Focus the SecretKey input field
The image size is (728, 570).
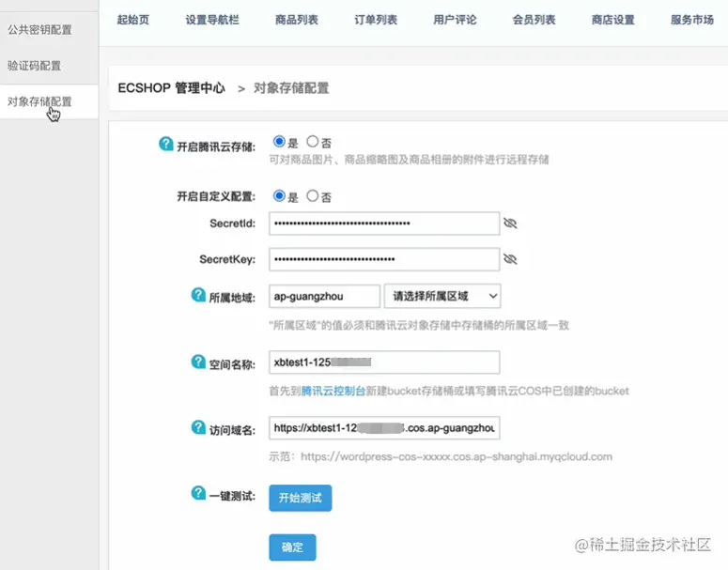384,259
